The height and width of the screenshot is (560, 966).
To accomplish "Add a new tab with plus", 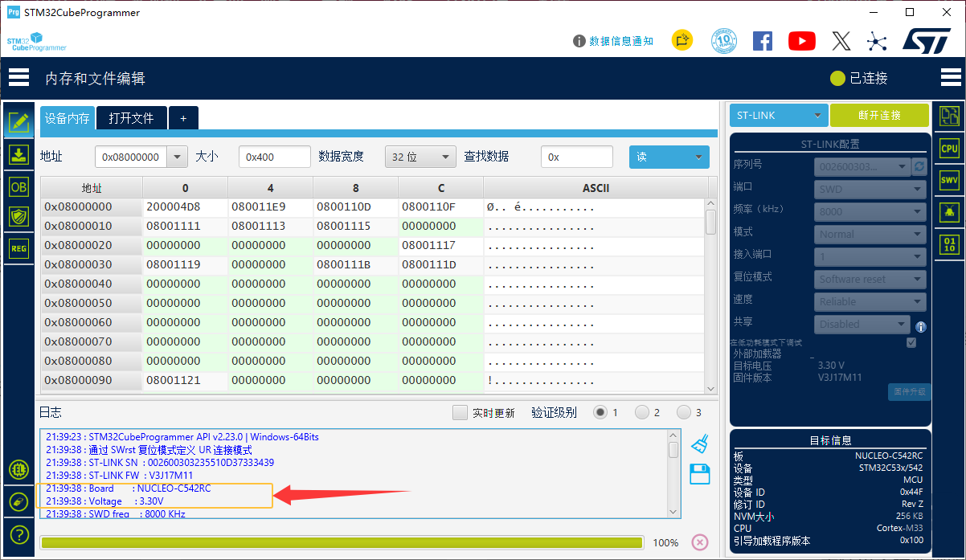I will coord(183,118).
